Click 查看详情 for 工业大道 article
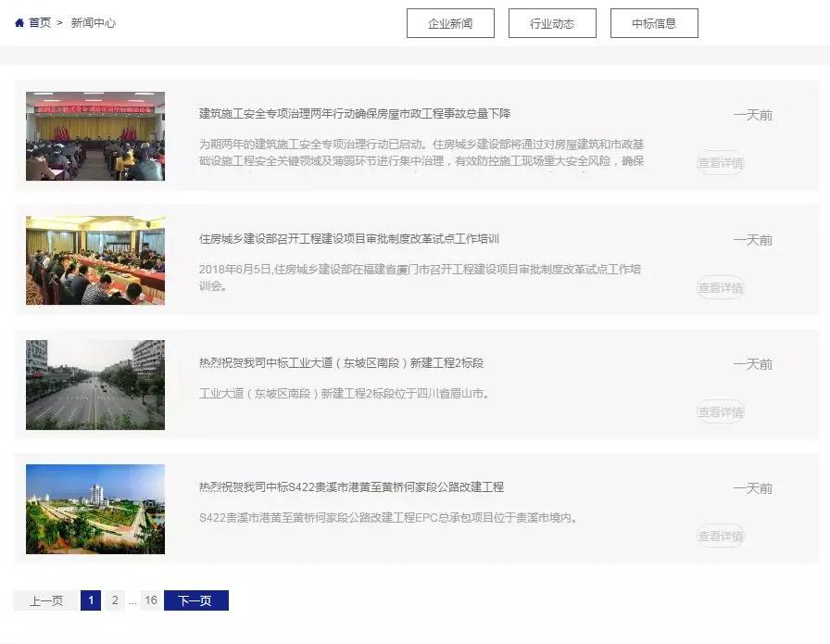Viewport: 830px width, 644px height. (x=721, y=412)
